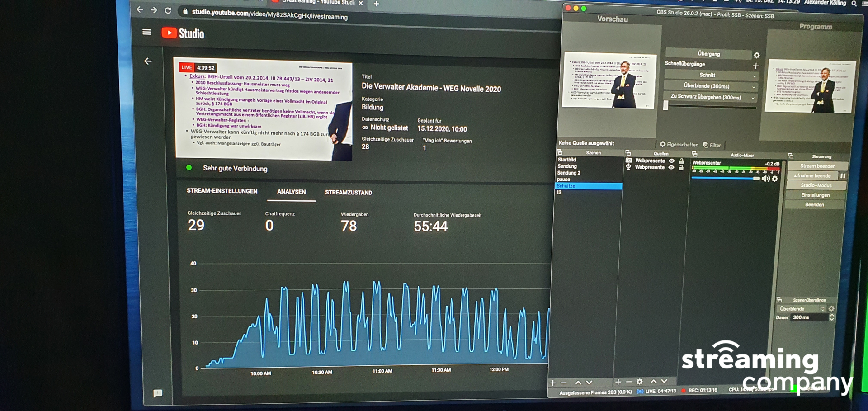Open scene transition properties gear
The height and width of the screenshot is (411, 868).
pos(831,309)
